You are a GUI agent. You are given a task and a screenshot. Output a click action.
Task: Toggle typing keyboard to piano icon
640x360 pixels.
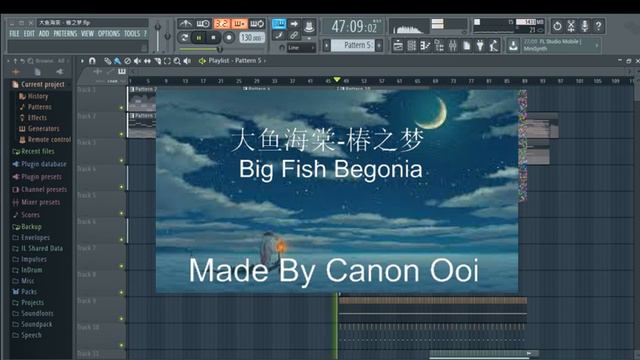(279, 24)
